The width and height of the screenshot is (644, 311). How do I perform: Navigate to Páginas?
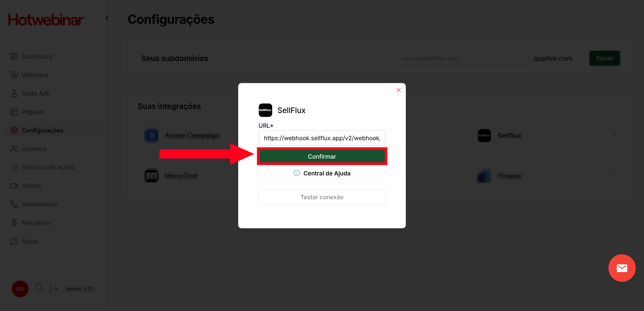(33, 112)
